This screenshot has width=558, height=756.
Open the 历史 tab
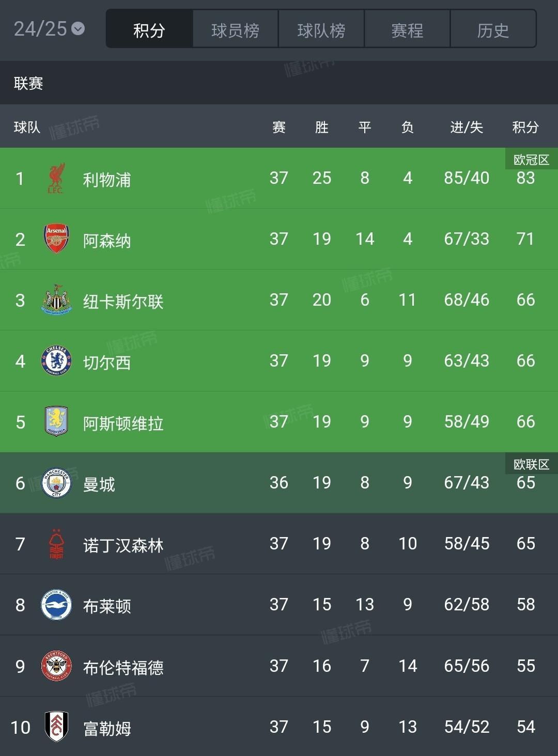click(x=493, y=29)
